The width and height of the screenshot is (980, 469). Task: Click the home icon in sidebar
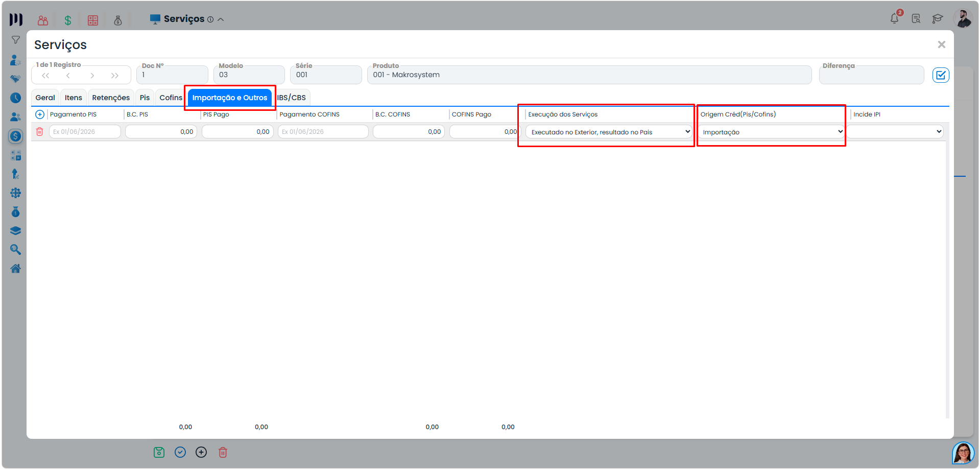click(x=16, y=269)
